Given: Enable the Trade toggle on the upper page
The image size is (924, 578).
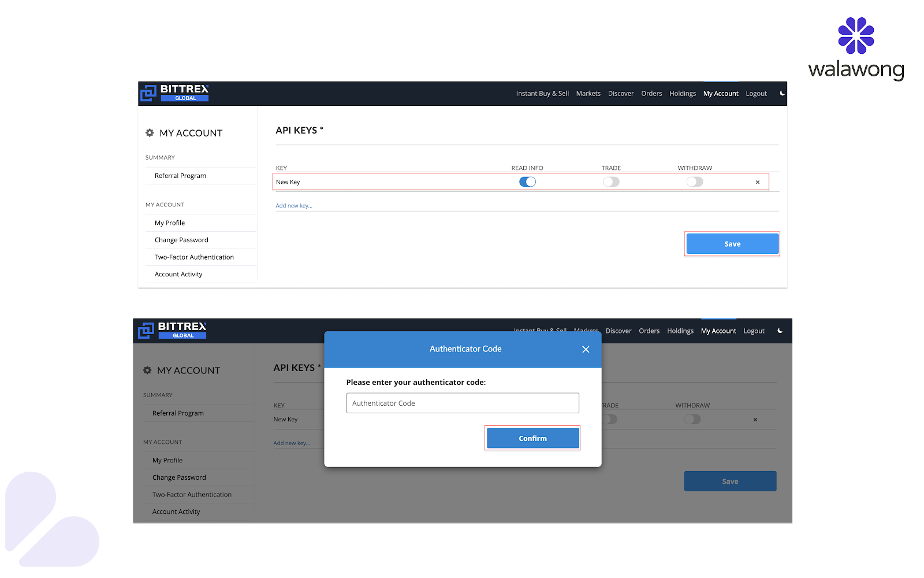Looking at the screenshot, I should (x=611, y=181).
